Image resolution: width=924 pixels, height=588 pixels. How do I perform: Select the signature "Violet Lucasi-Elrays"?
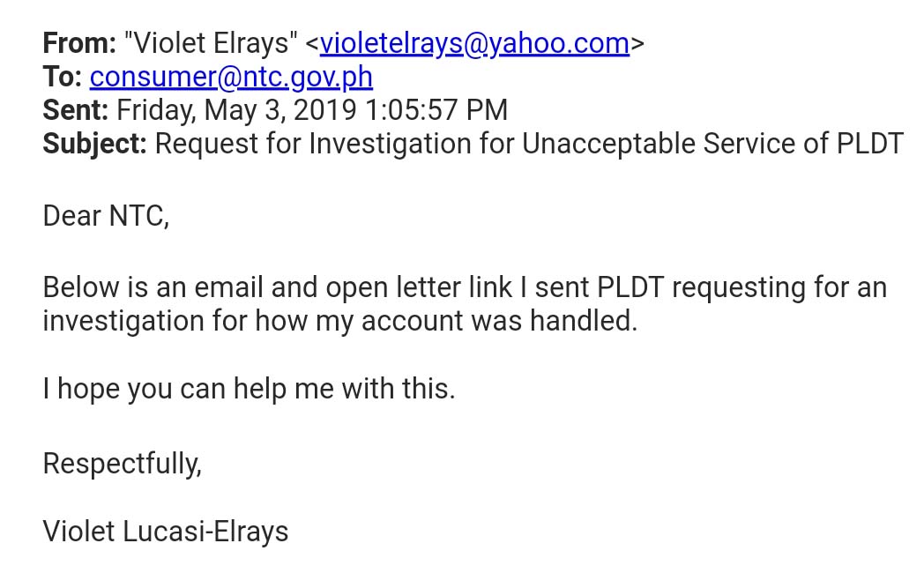[166, 532]
